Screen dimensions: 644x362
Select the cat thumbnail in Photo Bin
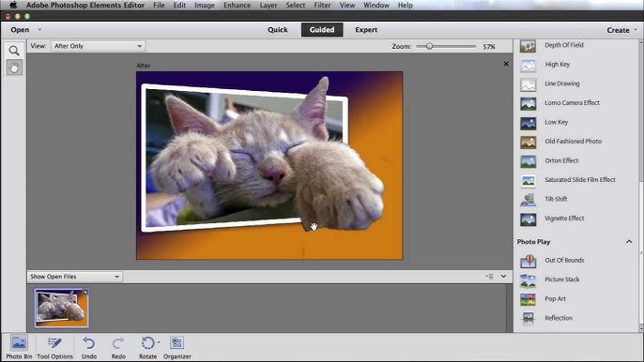point(61,308)
